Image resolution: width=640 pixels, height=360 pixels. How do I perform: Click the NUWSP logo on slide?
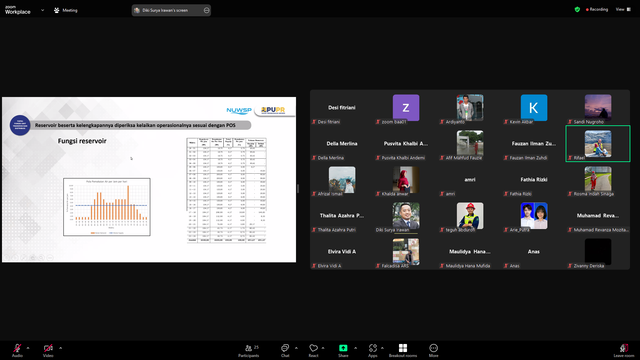pyautogui.click(x=239, y=110)
